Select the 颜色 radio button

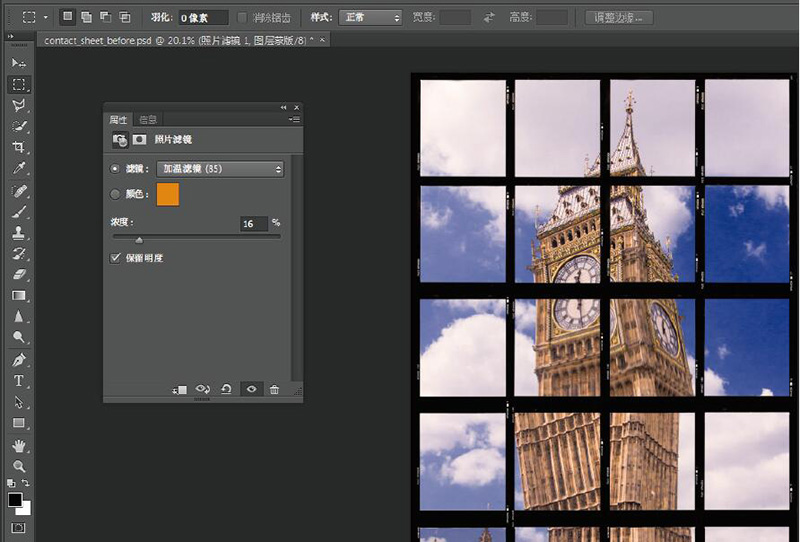[x=116, y=194]
